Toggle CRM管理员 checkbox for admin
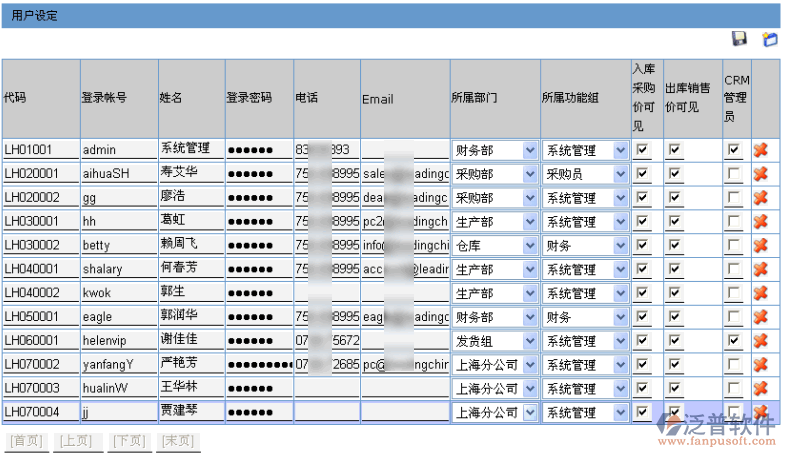Image resolution: width=786 pixels, height=457 pixels. [734, 150]
